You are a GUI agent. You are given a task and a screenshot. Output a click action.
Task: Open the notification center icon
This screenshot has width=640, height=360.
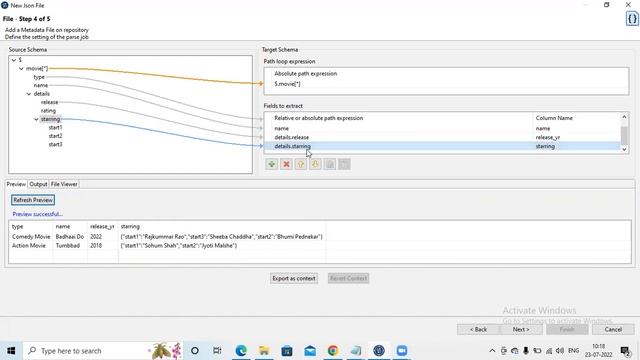coord(624,351)
